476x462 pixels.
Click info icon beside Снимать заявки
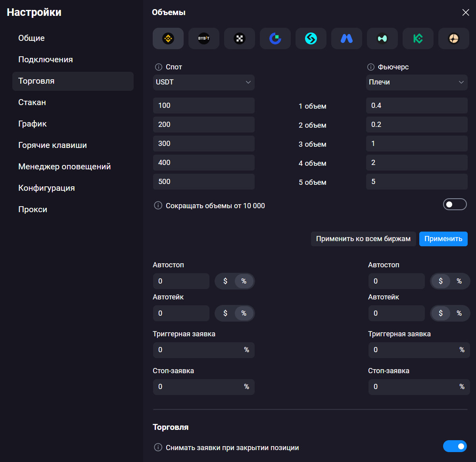[x=158, y=447]
